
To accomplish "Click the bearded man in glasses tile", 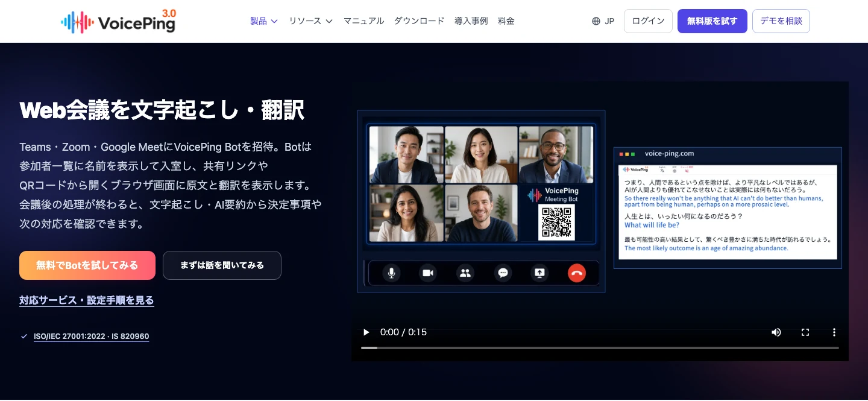I will (x=556, y=154).
